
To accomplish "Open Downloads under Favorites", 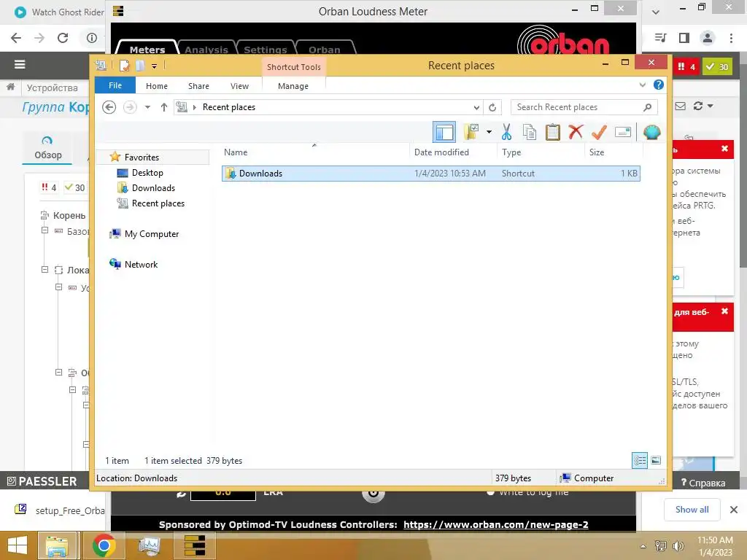I will (x=153, y=187).
